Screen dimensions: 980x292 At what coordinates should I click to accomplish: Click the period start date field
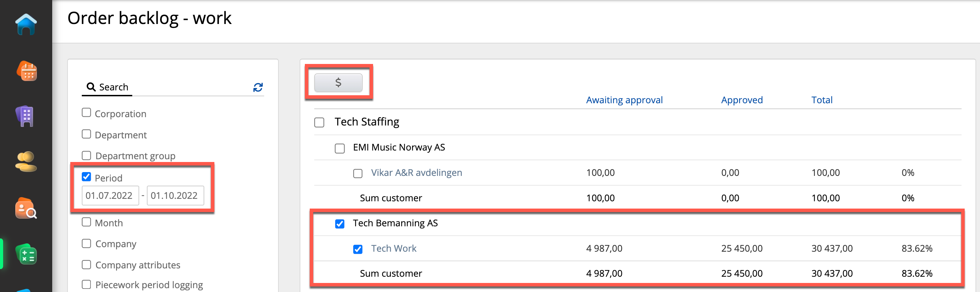click(110, 195)
